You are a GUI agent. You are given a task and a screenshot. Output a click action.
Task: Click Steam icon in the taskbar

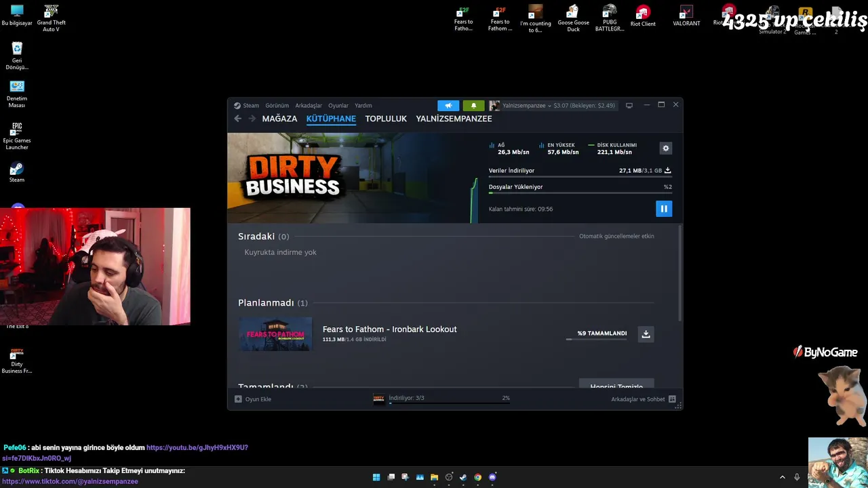pyautogui.click(x=463, y=477)
